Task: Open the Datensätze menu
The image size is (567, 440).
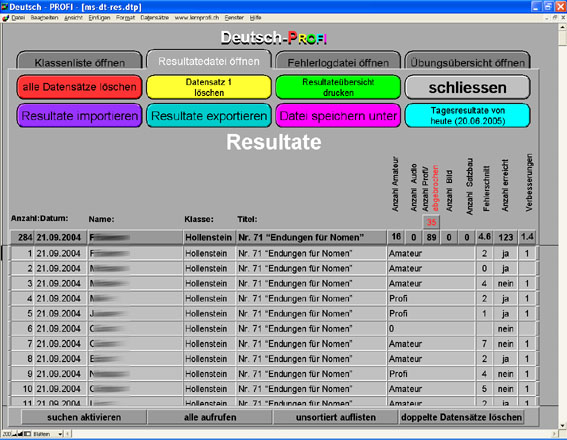Action: tap(154, 18)
